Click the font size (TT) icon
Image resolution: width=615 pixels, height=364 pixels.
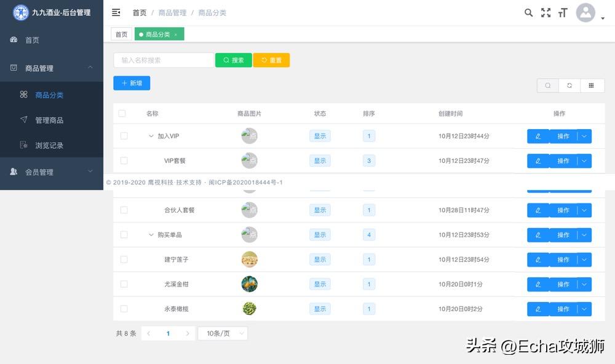coord(563,12)
